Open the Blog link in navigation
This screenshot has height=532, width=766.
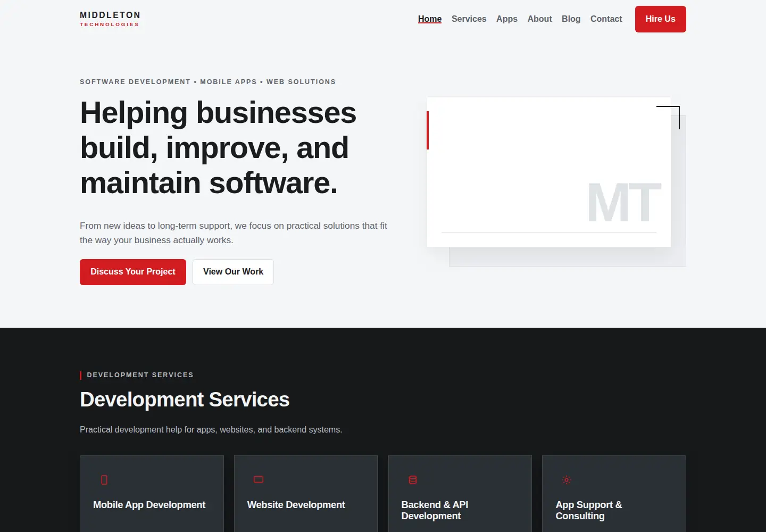point(571,19)
